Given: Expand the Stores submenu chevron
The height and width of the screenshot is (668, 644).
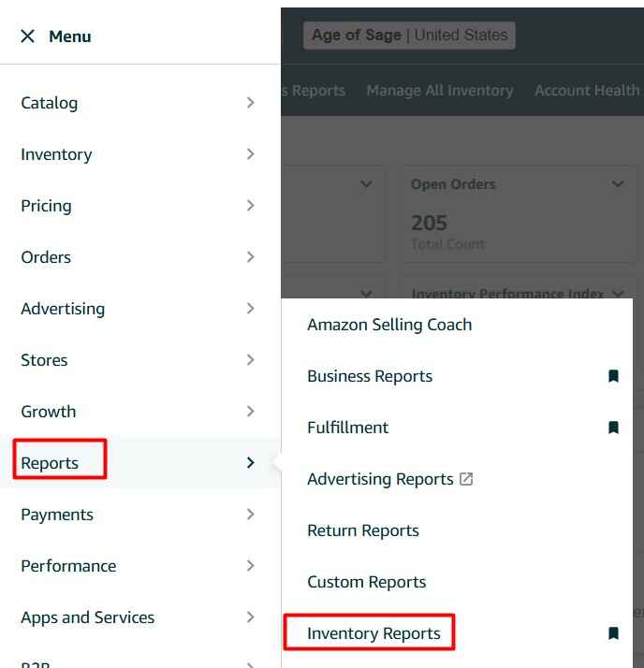Looking at the screenshot, I should point(250,360).
